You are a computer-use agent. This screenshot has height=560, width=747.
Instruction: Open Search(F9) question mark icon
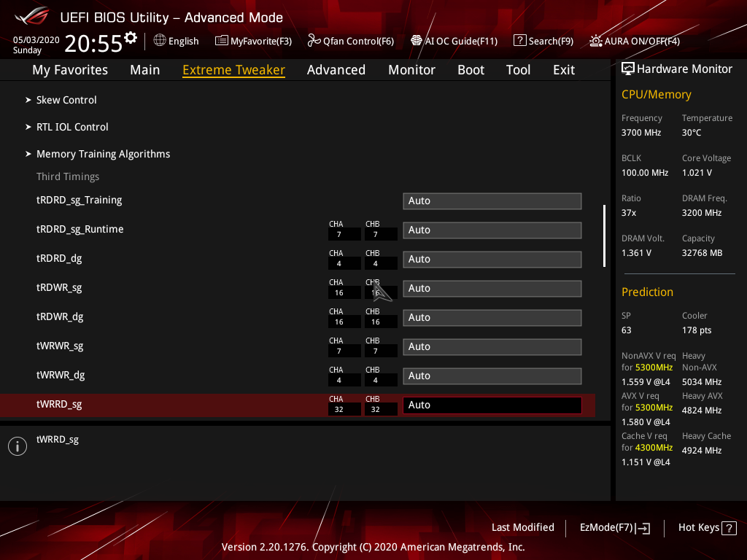click(x=519, y=41)
